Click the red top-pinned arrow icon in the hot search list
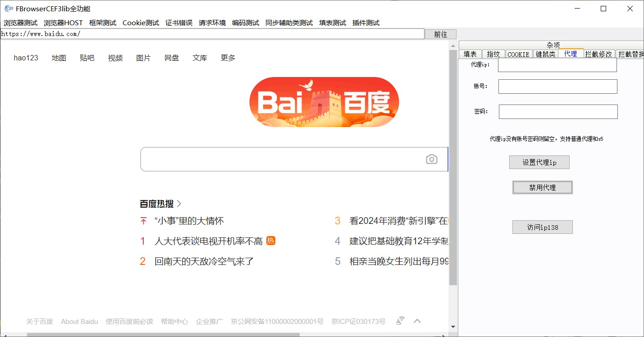The image size is (644, 337). (x=144, y=221)
